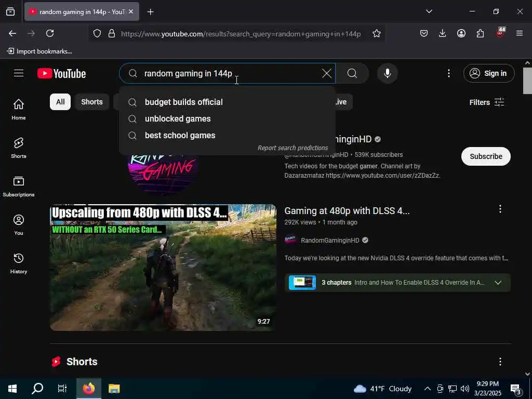The height and width of the screenshot is (399, 532).
Task: Reload the page with the refresh icon
Action: coord(50,33)
